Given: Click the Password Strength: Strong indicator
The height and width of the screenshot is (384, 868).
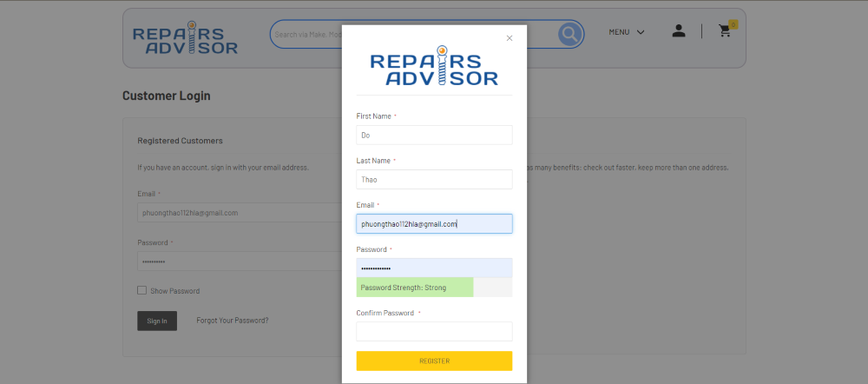Looking at the screenshot, I should pos(415,288).
